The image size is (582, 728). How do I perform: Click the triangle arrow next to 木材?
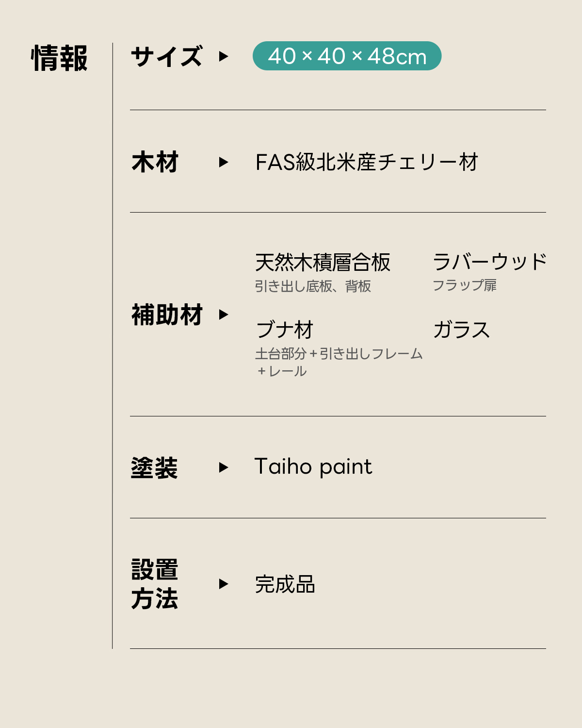[223, 162]
